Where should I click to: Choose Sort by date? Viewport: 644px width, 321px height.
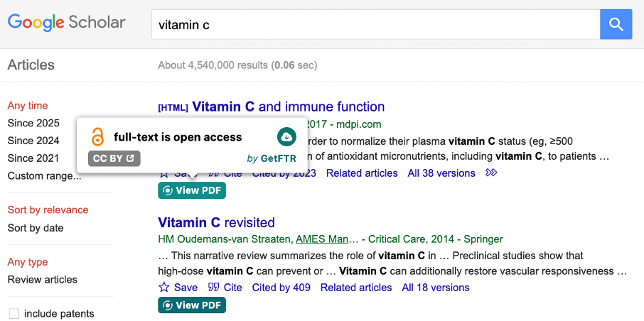[36, 228]
